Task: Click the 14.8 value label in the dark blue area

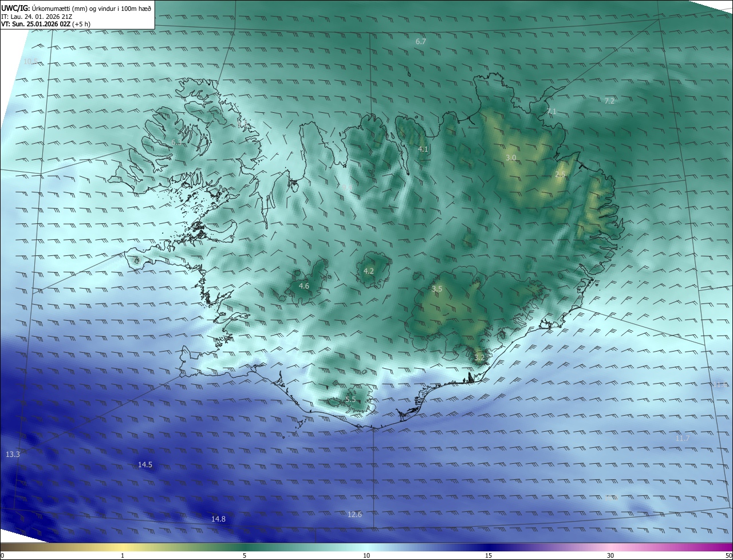Action: click(x=218, y=519)
